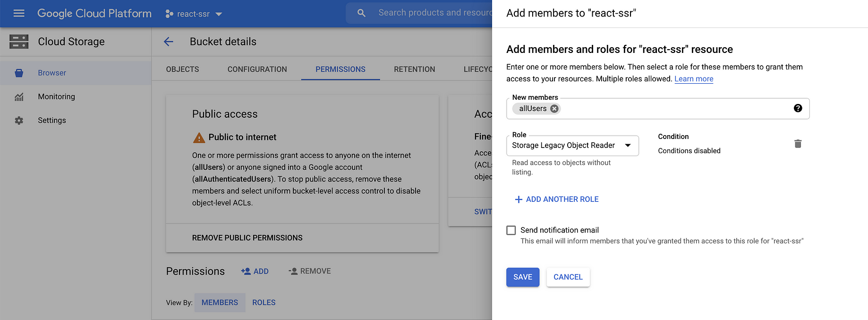View permissions by MEMBERS

220,303
